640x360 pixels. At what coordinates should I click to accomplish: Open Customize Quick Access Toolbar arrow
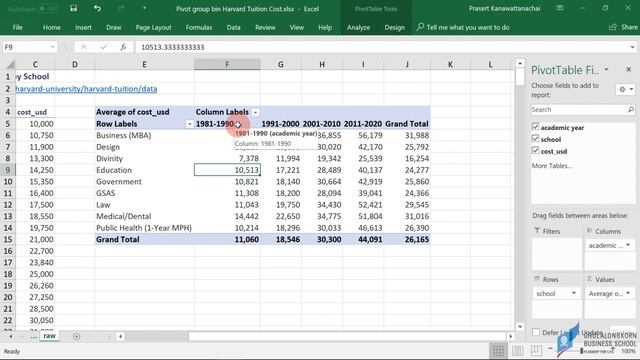144,8
